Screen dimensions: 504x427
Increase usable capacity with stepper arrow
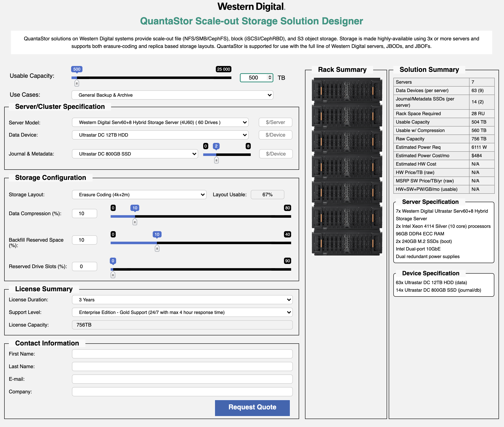tap(270, 76)
